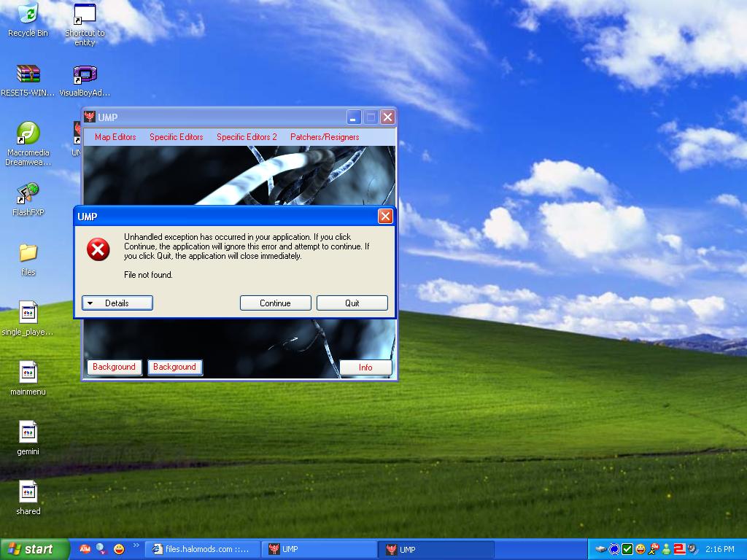Viewport: 747px width, 560px height.
Task: Close the UMP main window behind dialog
Action: coord(388,117)
